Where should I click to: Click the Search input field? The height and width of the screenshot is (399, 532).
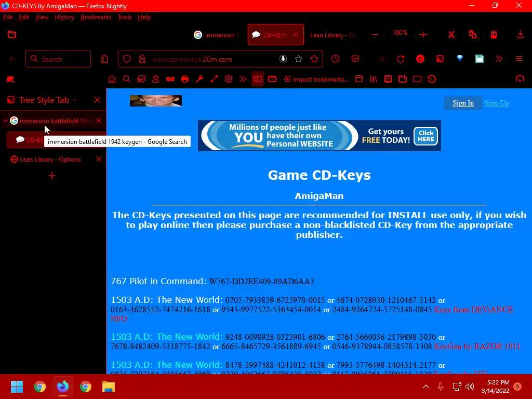(58, 59)
